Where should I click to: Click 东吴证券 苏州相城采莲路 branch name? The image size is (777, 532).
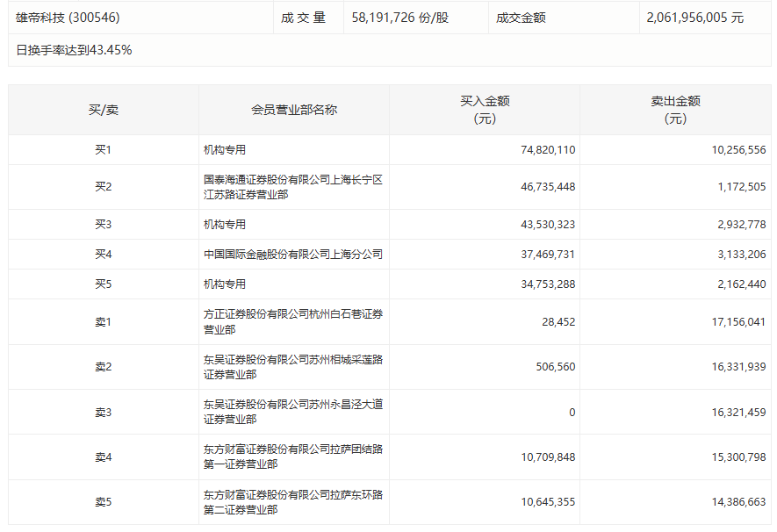coord(293,367)
